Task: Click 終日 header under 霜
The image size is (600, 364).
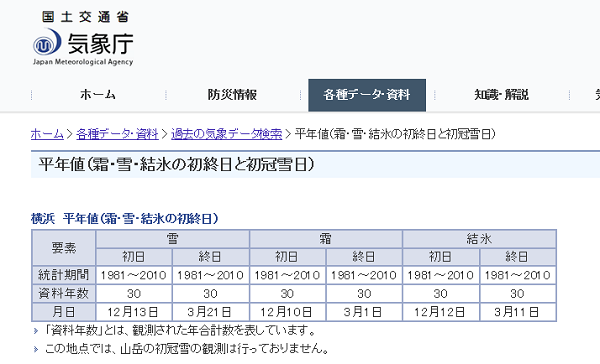Action: tap(364, 256)
